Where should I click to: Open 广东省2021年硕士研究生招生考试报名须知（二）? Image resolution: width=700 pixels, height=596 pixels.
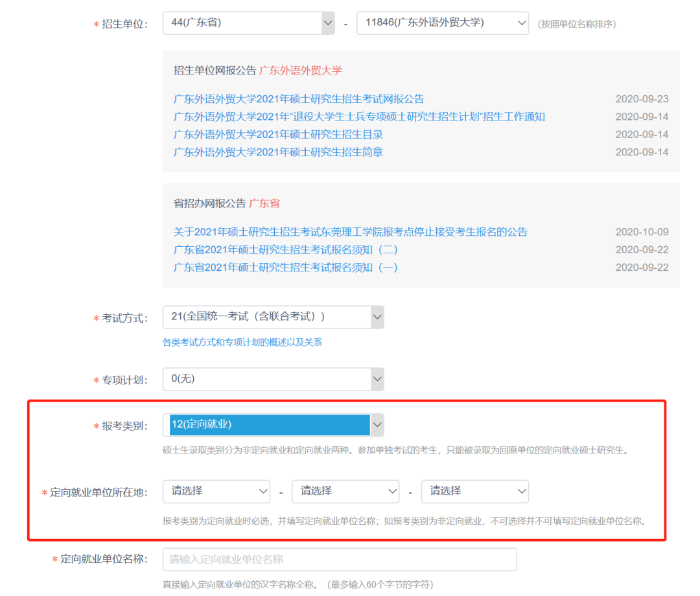286,250
